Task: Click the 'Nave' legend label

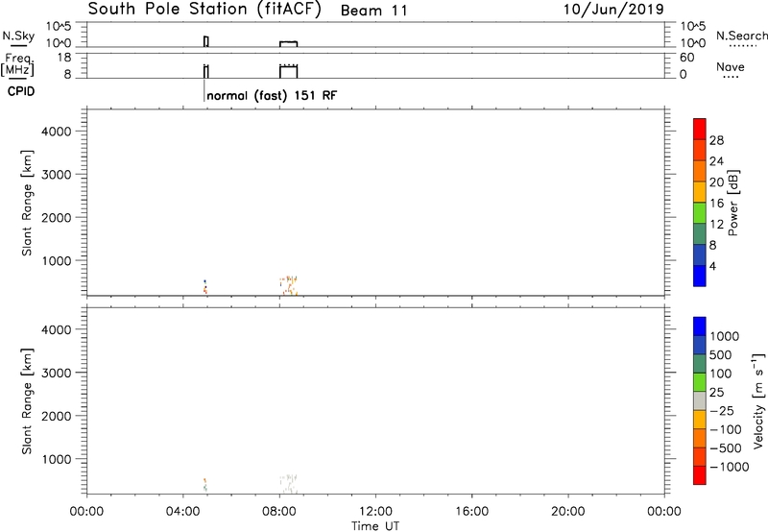Action: [x=731, y=66]
